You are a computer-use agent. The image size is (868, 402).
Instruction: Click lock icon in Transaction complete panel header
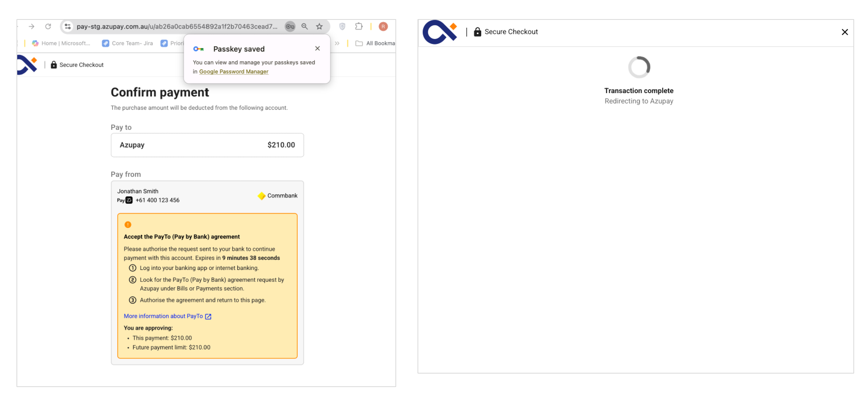(477, 32)
